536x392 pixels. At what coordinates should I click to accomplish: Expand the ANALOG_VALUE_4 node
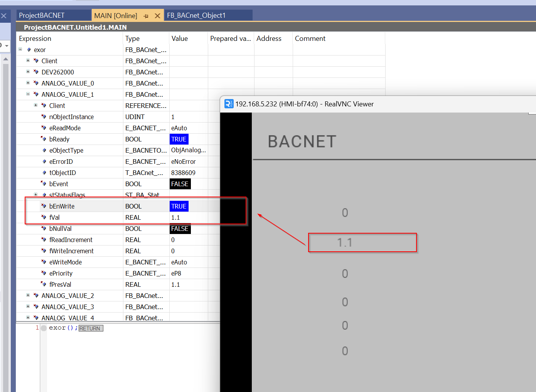click(28, 318)
